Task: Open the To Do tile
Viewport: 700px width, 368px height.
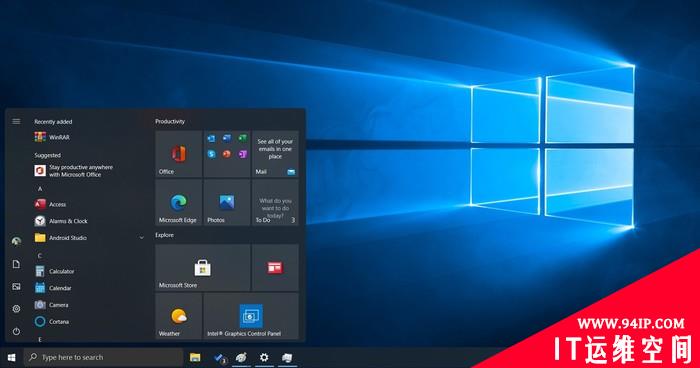Action: click(275, 202)
